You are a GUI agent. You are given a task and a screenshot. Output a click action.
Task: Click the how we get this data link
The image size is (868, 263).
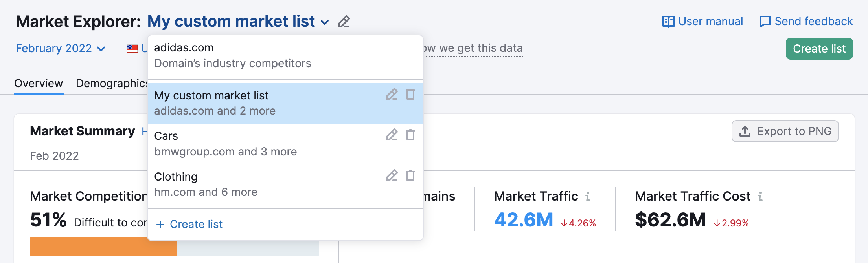473,49
